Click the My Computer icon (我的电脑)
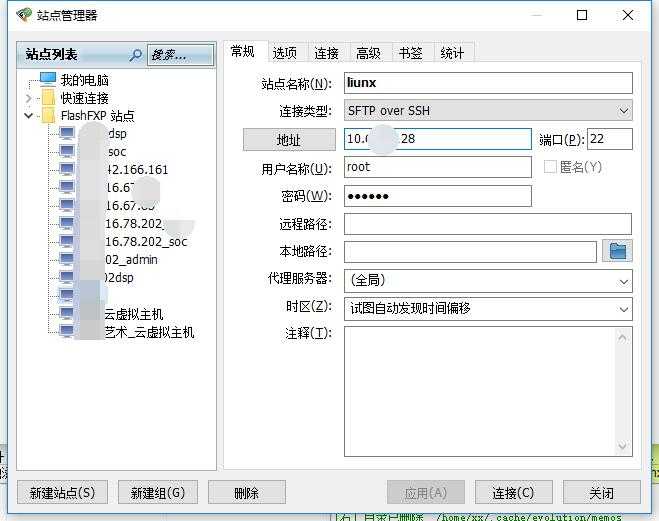The height and width of the screenshot is (521, 659). (x=48, y=79)
